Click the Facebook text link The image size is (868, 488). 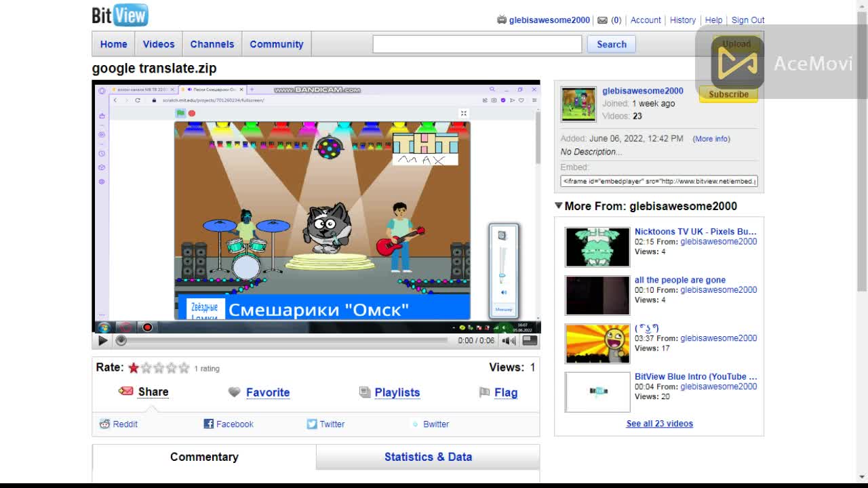(x=235, y=424)
